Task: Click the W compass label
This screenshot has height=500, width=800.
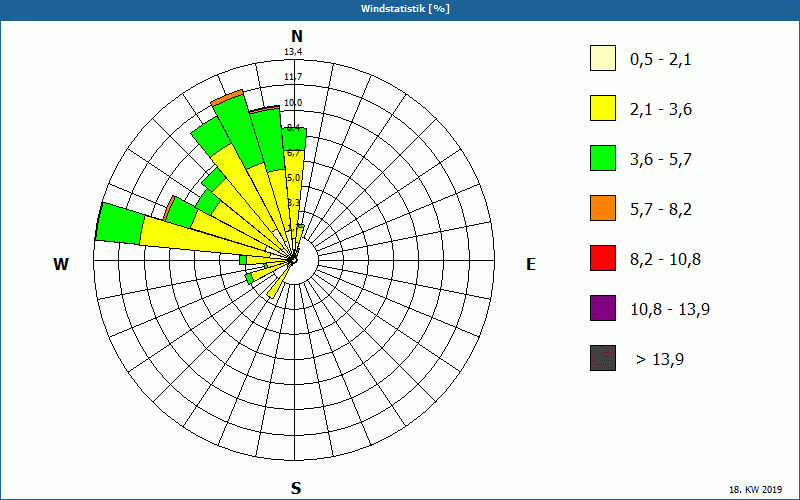Action: pos(61,264)
